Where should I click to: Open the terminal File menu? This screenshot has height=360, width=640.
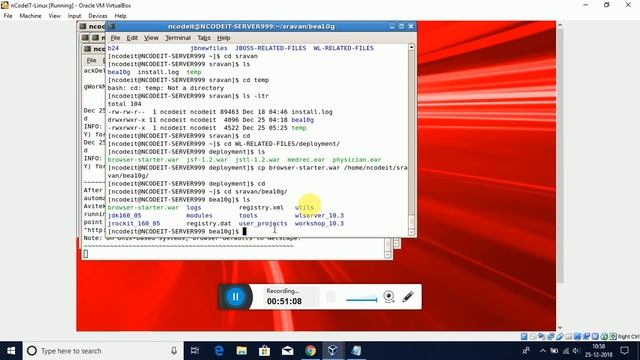point(115,38)
